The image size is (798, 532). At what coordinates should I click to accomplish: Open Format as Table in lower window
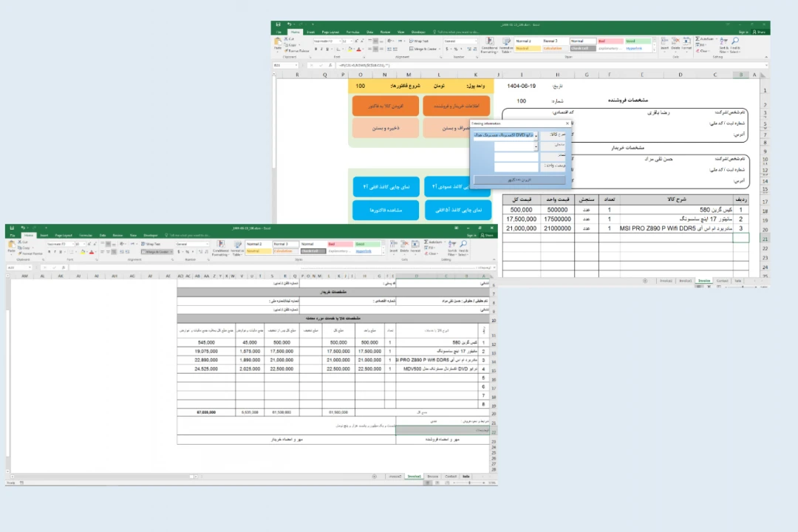237,248
